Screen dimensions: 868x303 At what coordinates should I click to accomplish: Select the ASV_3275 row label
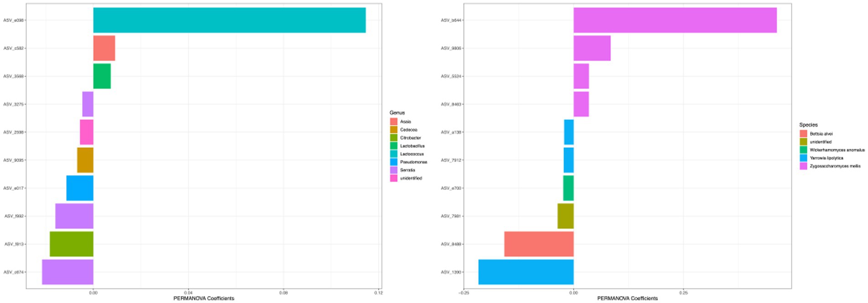pyautogui.click(x=14, y=104)
